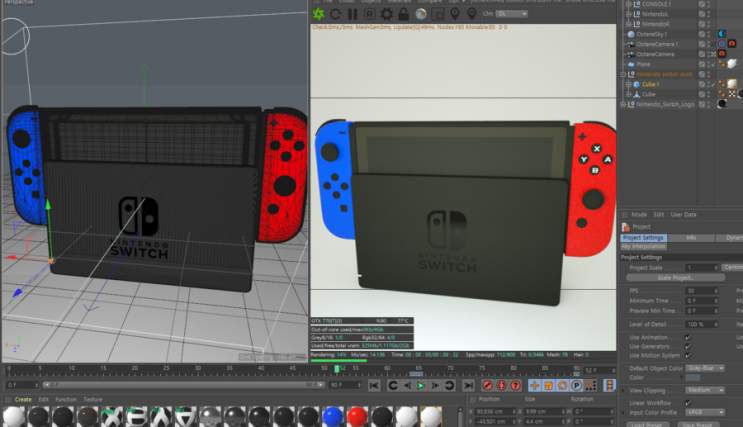Image resolution: width=743 pixels, height=427 pixels.
Task: Select the blue material sphere
Action: [333, 416]
